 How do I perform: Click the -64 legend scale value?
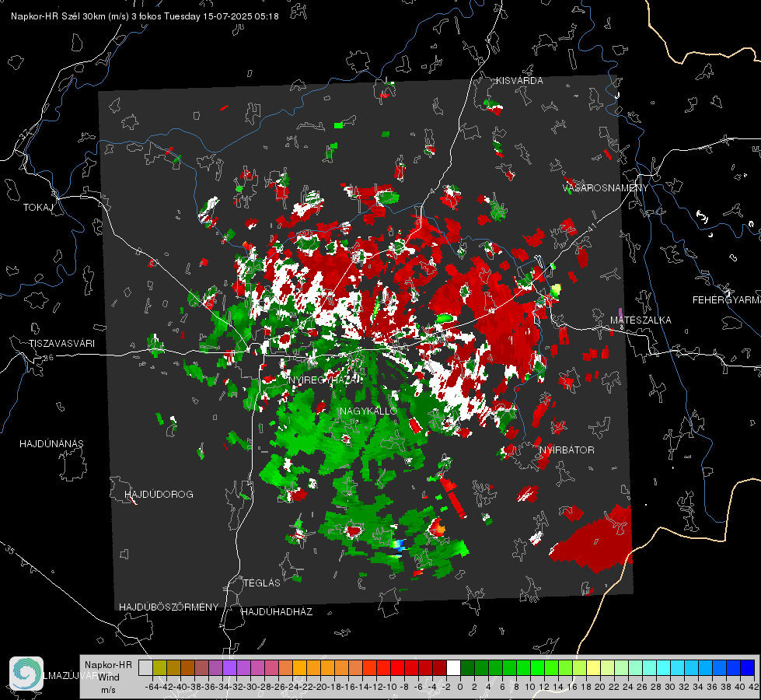[x=152, y=687]
